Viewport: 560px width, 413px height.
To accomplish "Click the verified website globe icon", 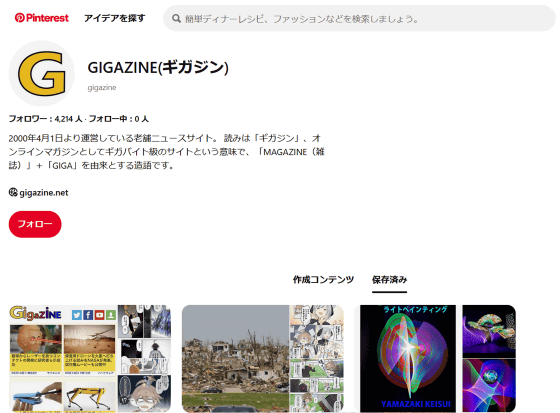I will click(x=13, y=193).
